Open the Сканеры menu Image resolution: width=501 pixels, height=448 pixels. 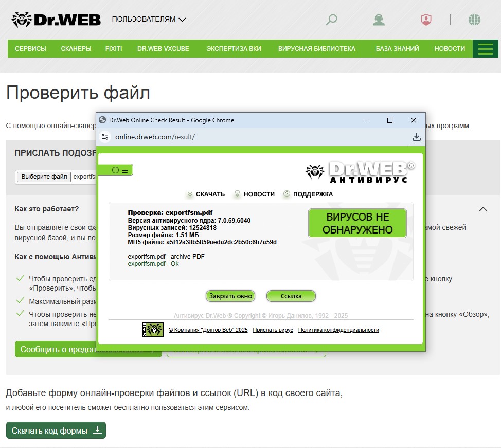pyautogui.click(x=76, y=48)
